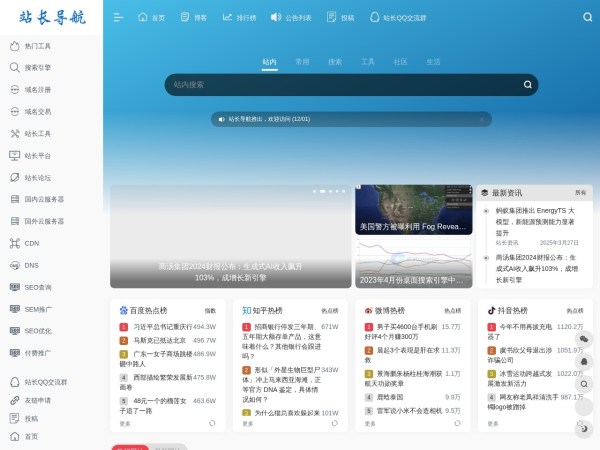Click the 站长导航 logo

pyautogui.click(x=52, y=18)
